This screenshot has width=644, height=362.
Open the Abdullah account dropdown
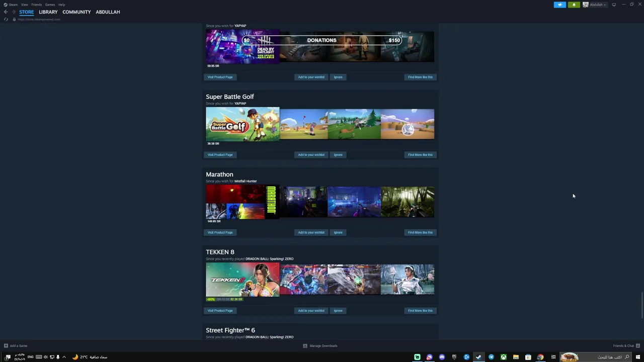595,5
